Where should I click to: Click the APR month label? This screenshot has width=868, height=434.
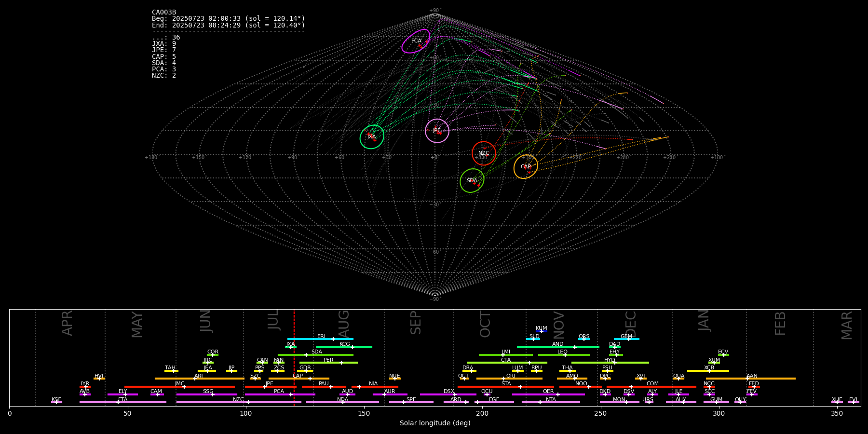(x=67, y=323)
